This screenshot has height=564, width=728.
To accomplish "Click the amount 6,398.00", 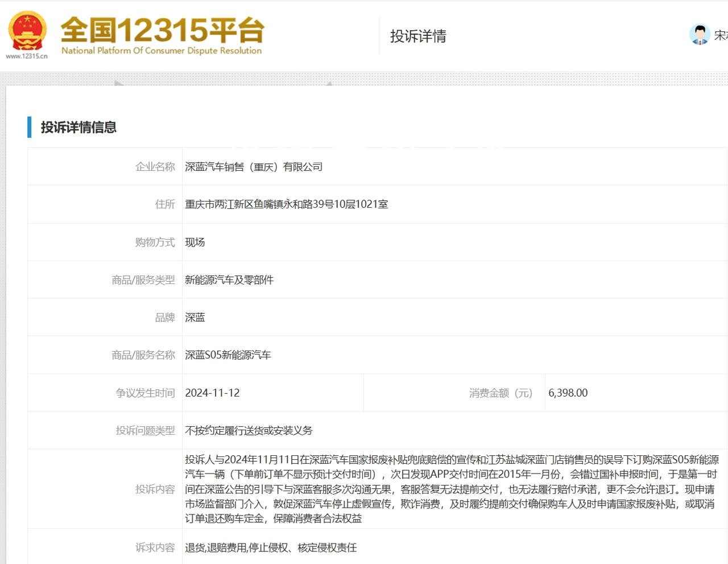I will (568, 393).
